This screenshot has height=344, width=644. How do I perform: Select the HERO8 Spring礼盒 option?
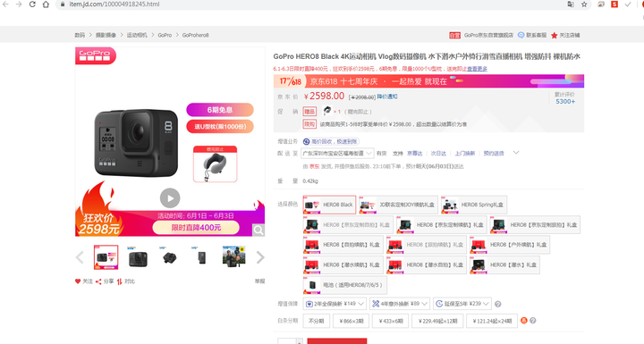(x=473, y=205)
